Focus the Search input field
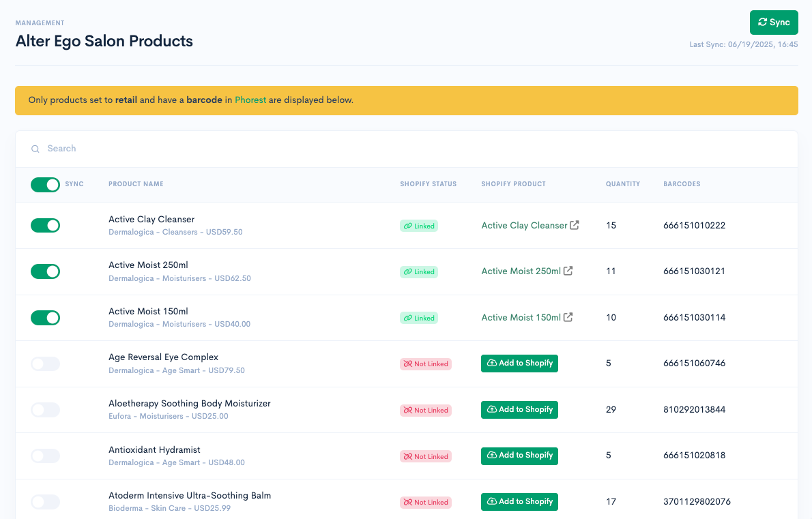 point(407,149)
